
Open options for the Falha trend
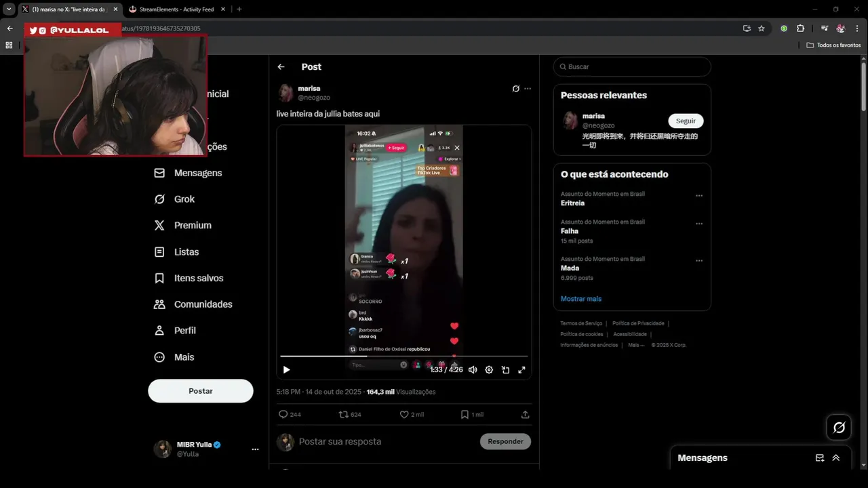(x=699, y=224)
